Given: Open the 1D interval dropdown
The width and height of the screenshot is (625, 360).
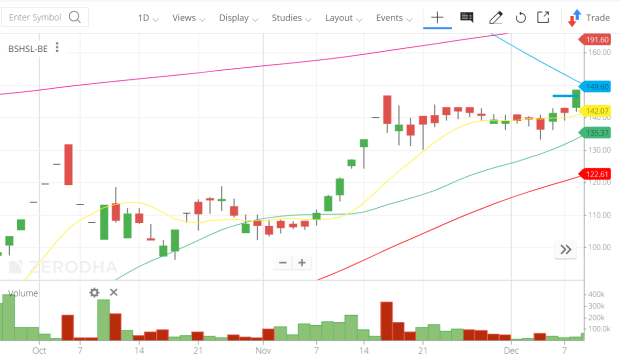Looking at the screenshot, I should [x=148, y=18].
